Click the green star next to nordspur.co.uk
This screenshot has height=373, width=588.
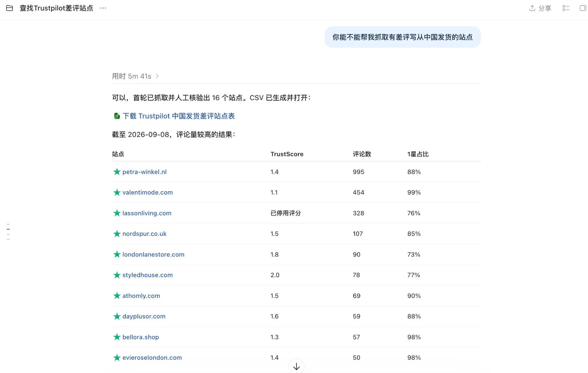coord(117,234)
